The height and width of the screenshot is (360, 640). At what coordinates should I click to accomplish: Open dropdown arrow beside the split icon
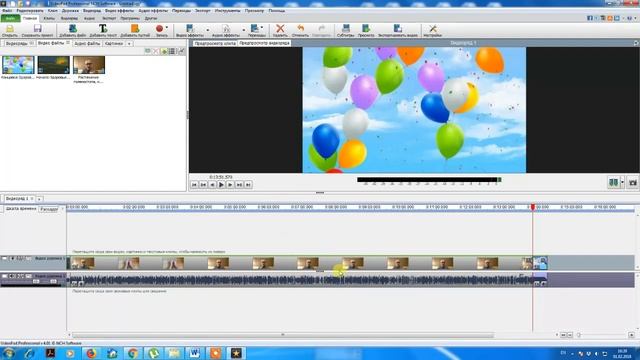point(622,182)
